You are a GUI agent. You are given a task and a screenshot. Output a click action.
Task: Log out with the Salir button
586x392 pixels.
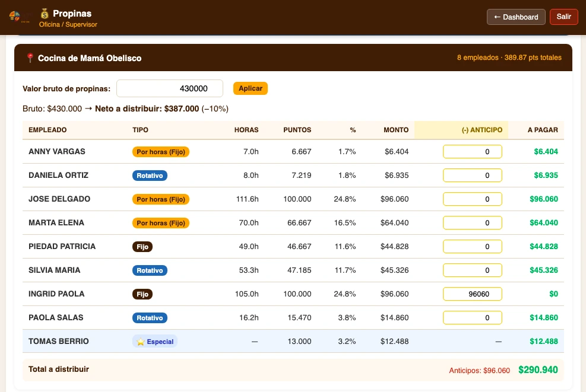563,17
